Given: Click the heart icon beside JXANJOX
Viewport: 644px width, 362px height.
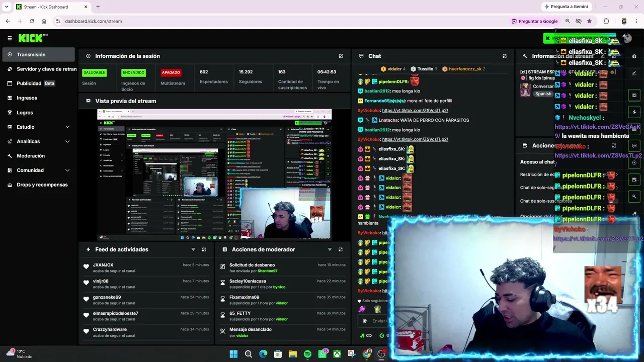Looking at the screenshot, I should (x=86, y=267).
